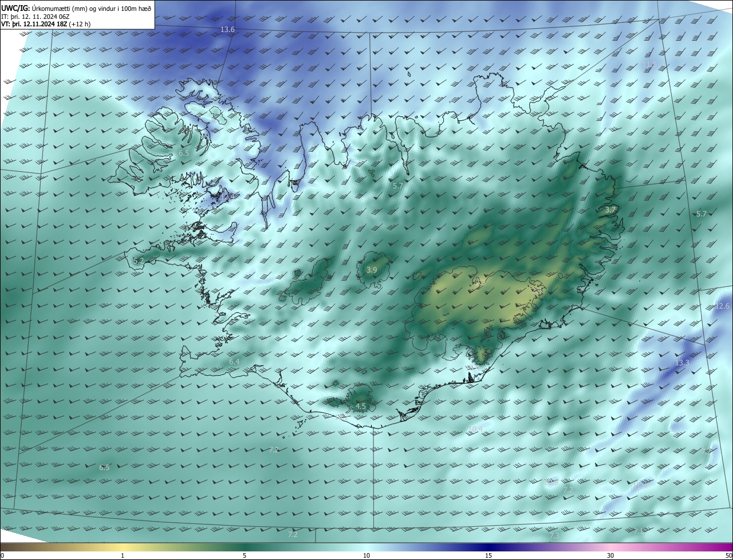Click the yellow colorbar segment above 1
This screenshot has width=733, height=560.
tap(123, 547)
